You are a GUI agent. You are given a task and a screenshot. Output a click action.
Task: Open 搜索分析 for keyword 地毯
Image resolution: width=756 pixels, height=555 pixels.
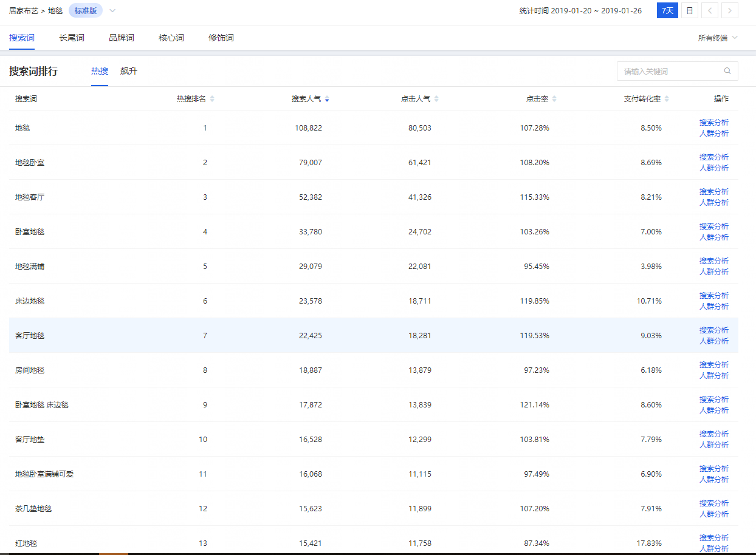[714, 122]
